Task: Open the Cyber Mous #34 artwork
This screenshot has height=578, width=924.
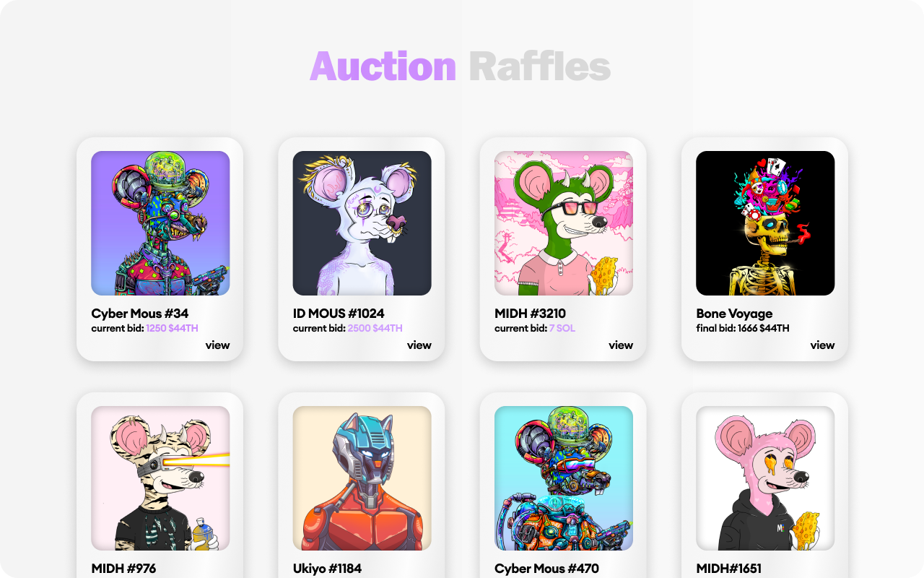Action: point(160,223)
